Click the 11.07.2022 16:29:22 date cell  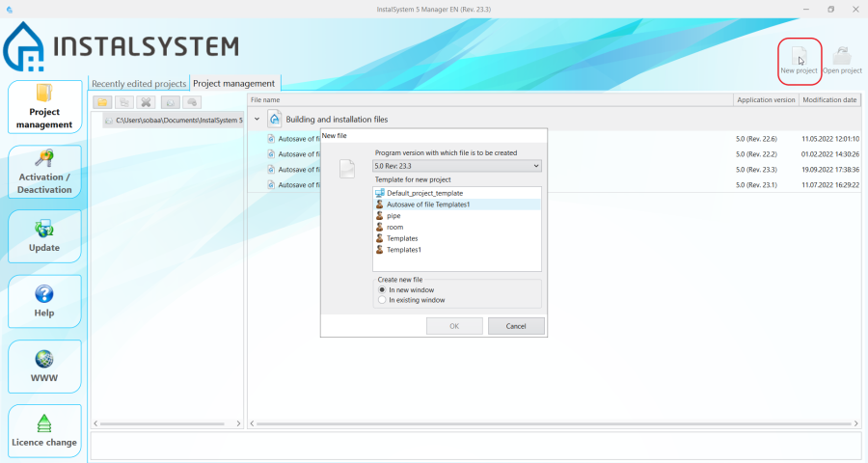tap(830, 185)
